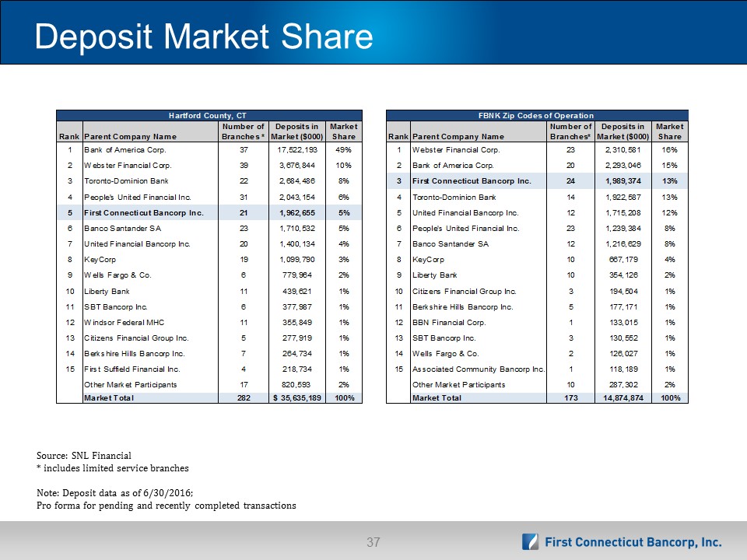Click deposits value 2,043,154
This screenshot has width=747, height=560.
[296, 197]
